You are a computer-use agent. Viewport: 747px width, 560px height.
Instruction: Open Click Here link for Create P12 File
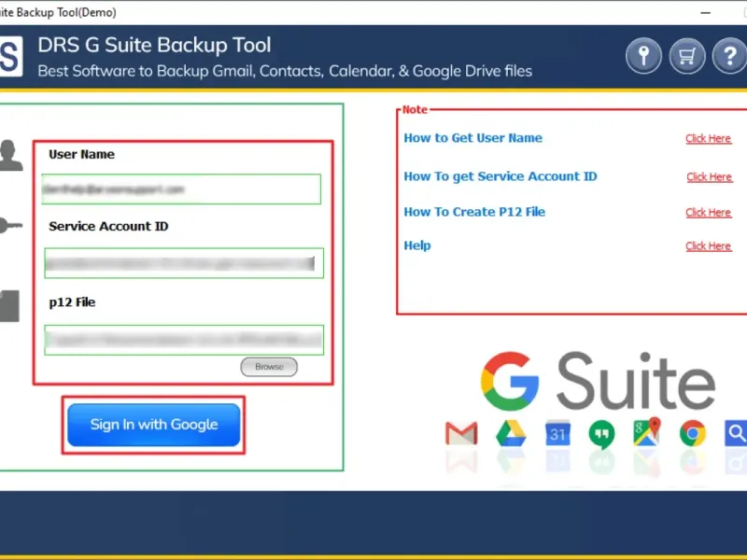[x=709, y=213]
